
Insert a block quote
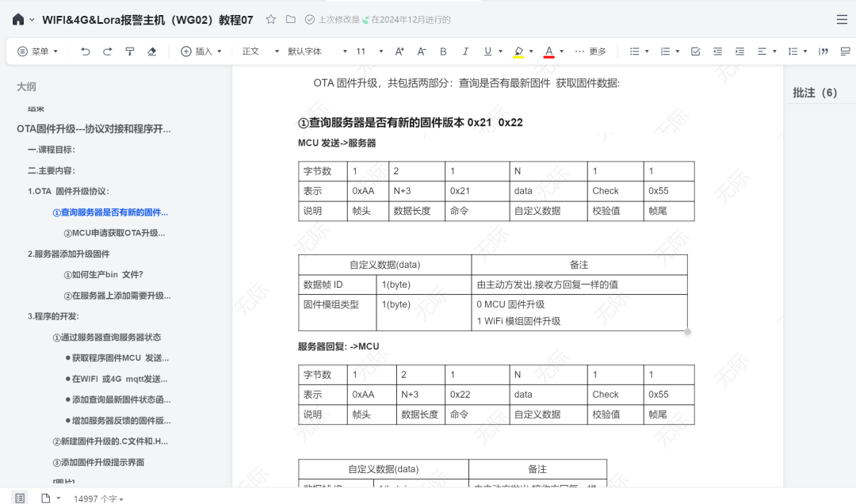(824, 52)
